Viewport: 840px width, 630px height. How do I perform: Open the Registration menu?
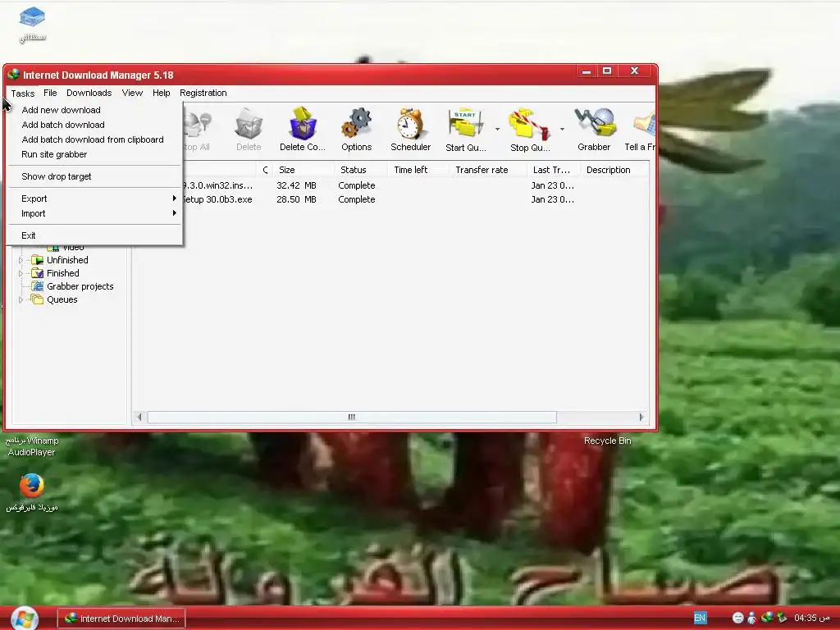pos(203,93)
